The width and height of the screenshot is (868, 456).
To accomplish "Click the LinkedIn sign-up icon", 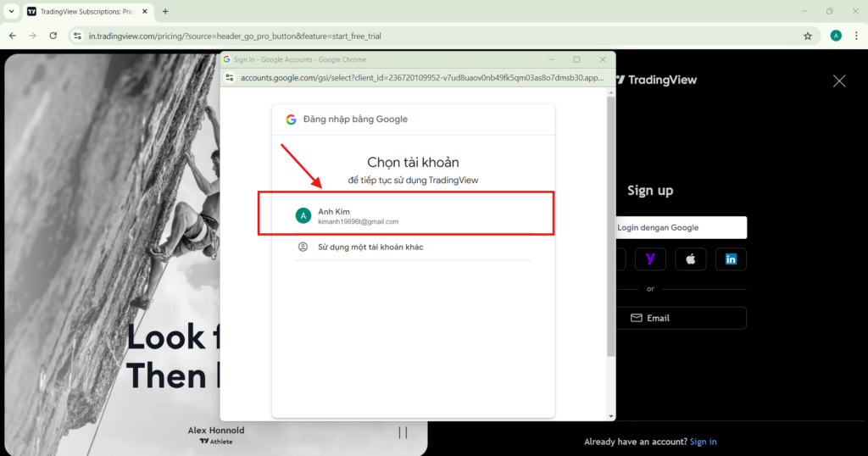I will 731,259.
